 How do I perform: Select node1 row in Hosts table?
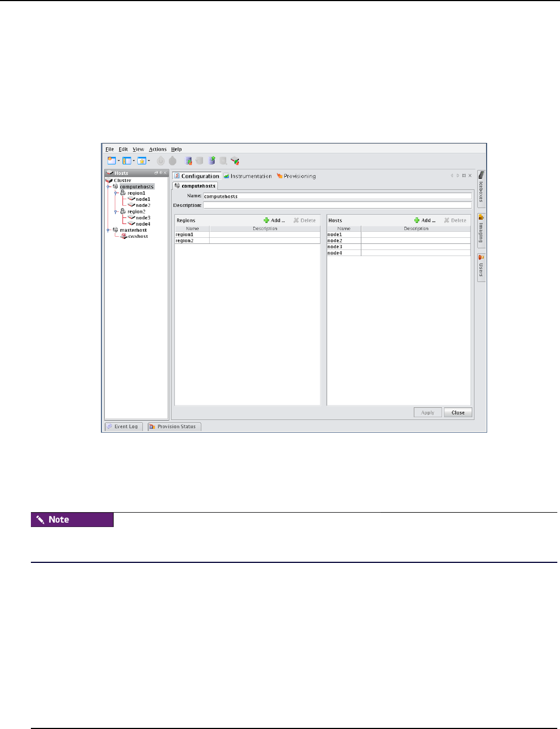click(398, 235)
